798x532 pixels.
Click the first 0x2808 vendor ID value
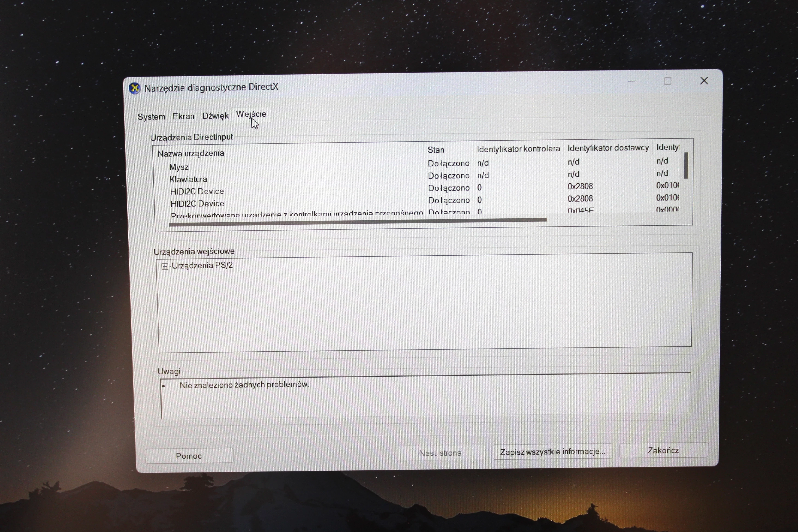click(580, 186)
